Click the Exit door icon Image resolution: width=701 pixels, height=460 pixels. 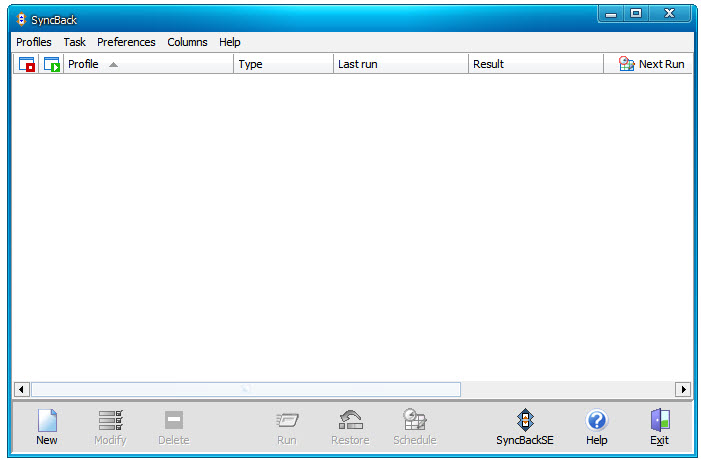coord(659,420)
